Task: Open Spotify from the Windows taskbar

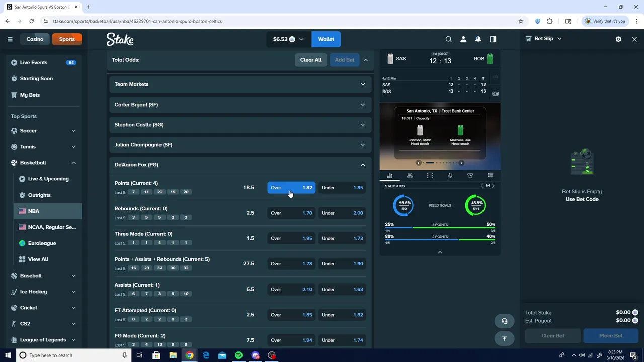Action: (238, 355)
